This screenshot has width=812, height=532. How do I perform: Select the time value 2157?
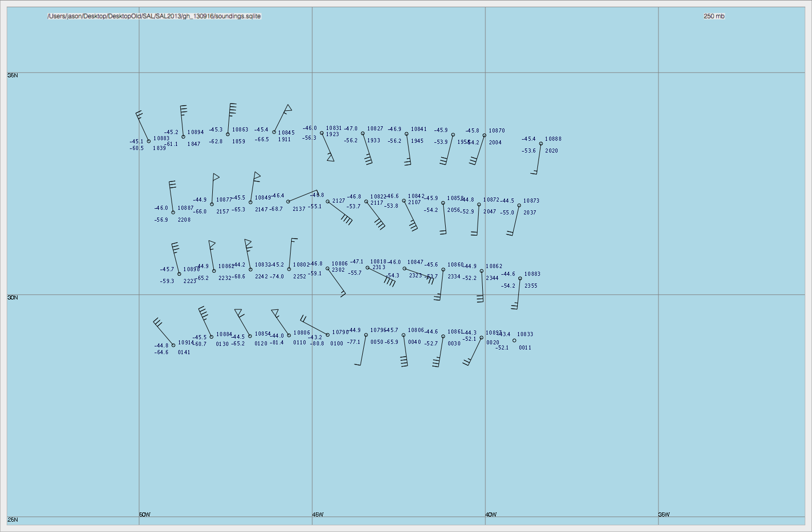pyautogui.click(x=223, y=212)
